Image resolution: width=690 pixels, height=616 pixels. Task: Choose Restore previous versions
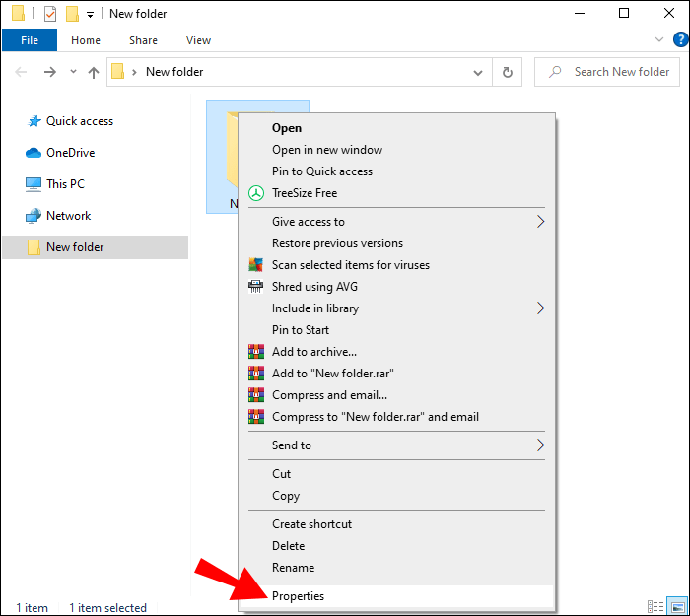tap(396, 243)
